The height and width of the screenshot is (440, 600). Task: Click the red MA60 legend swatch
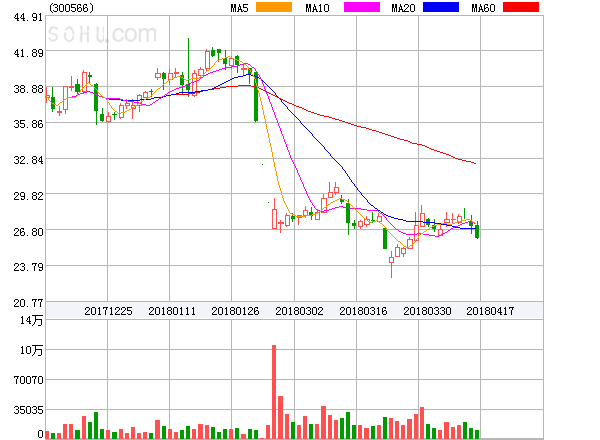521,7
